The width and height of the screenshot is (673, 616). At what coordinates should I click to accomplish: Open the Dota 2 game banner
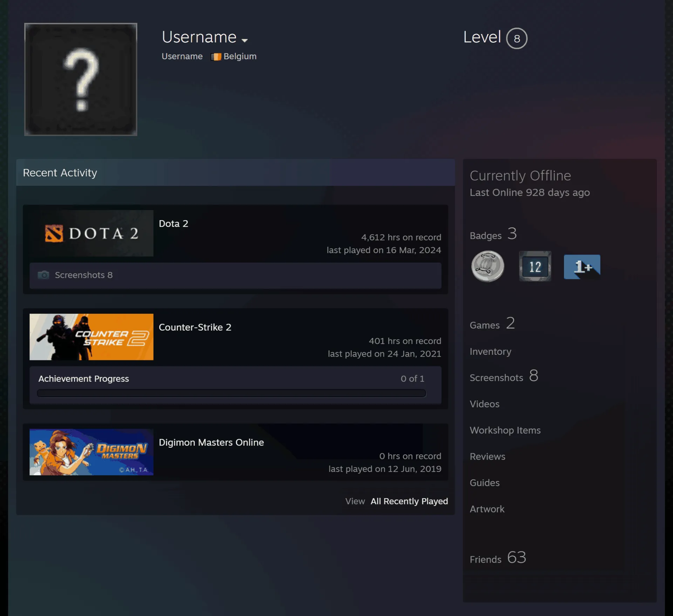click(x=91, y=233)
